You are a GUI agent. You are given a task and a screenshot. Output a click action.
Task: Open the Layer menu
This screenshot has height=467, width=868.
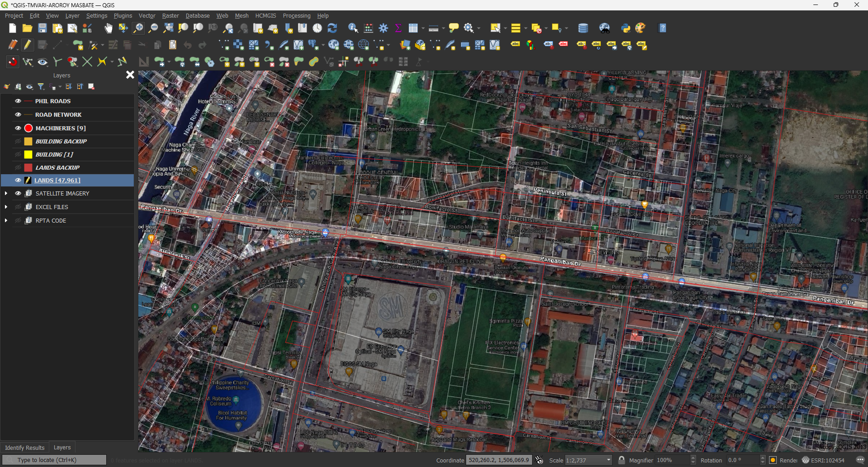pos(72,15)
